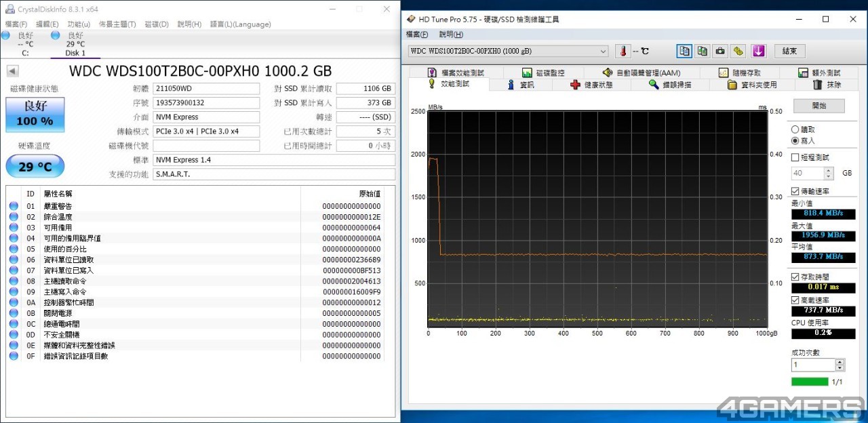The height and width of the screenshot is (423, 868).
Task: Switch to the 資料夾使用 tab
Action: pos(751,85)
